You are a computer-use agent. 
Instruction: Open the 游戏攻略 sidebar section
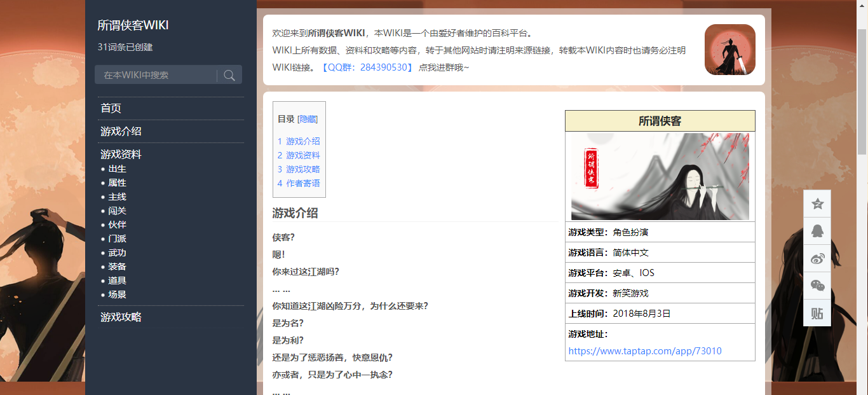click(121, 317)
